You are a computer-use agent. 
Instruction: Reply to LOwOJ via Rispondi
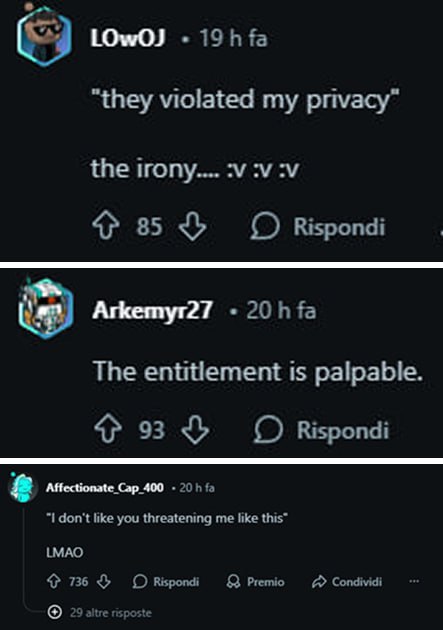[318, 226]
